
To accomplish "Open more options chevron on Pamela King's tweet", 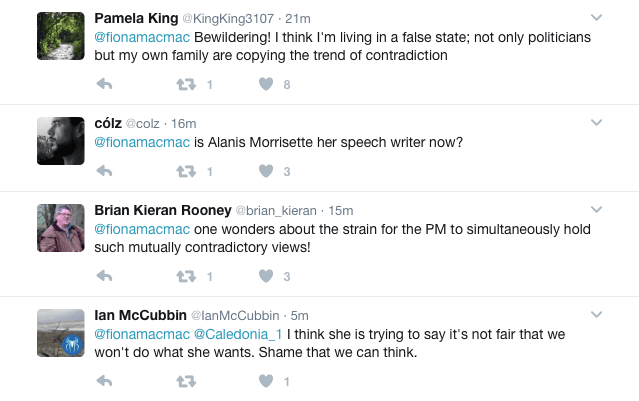I will click(596, 18).
